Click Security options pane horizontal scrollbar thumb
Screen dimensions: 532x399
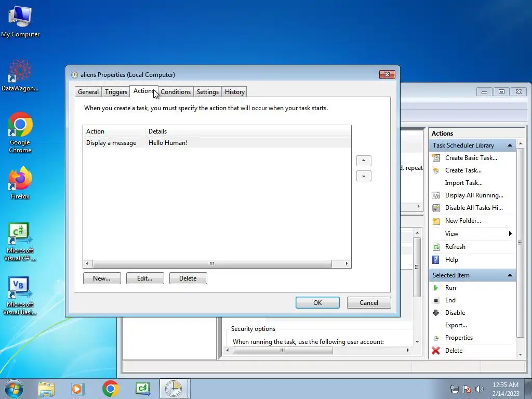(283, 351)
